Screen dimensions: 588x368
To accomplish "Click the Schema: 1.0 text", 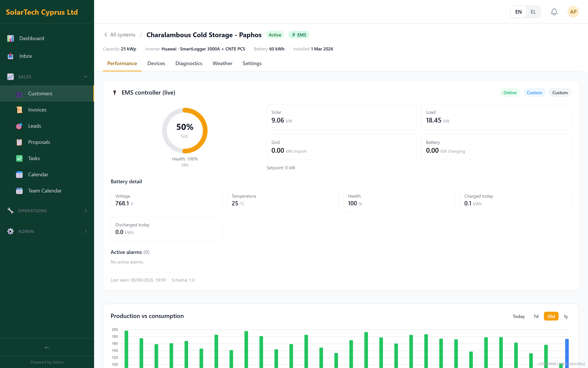I will coord(183,280).
